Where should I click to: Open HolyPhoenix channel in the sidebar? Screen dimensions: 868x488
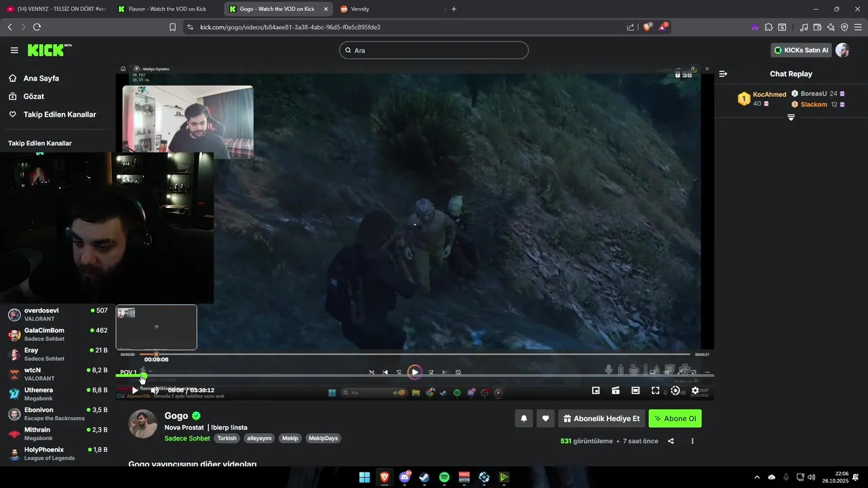pos(58,453)
